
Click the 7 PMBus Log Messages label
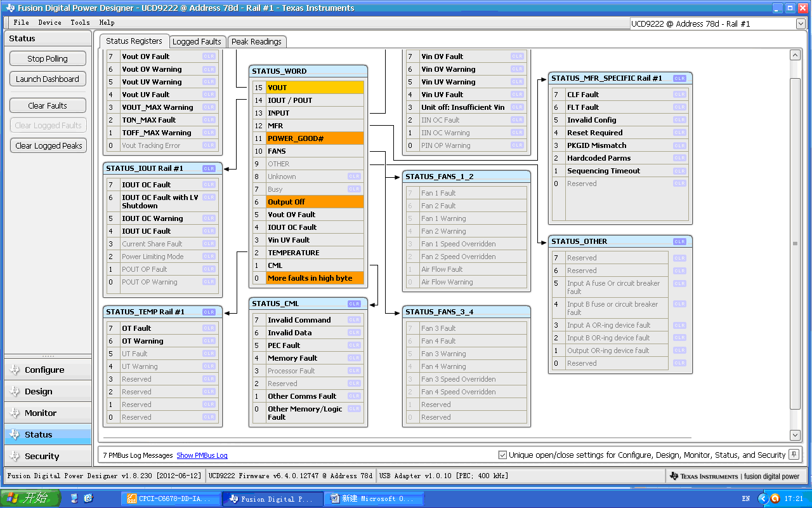click(138, 455)
